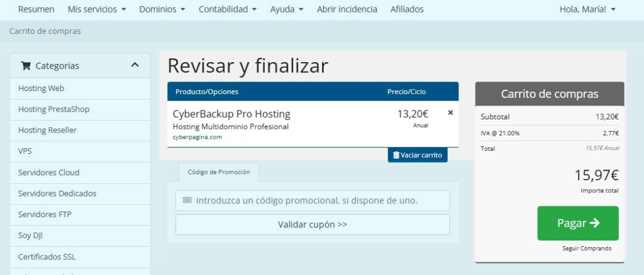
Task: Click the Importe total label
Action: [599, 191]
